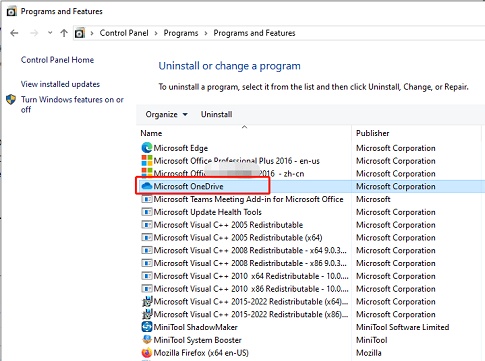Select the Microsoft Edge entry
The width and height of the screenshot is (485, 361).
tap(181, 148)
